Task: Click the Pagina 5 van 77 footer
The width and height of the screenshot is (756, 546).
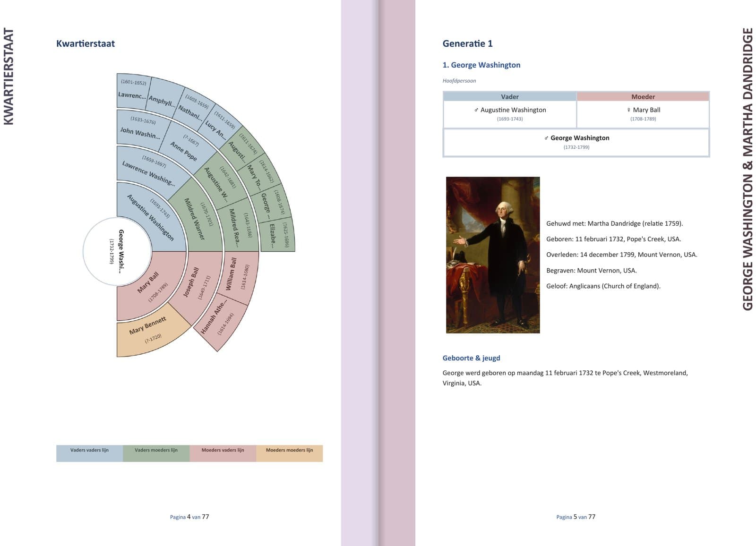Action: pos(576,517)
